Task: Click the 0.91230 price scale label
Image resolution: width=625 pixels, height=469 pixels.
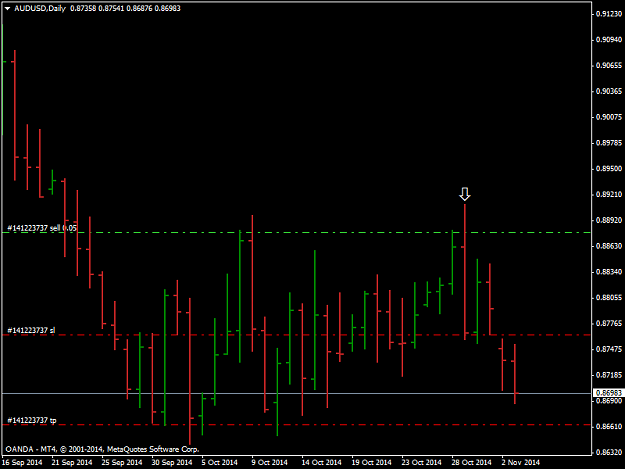Action: click(609, 14)
